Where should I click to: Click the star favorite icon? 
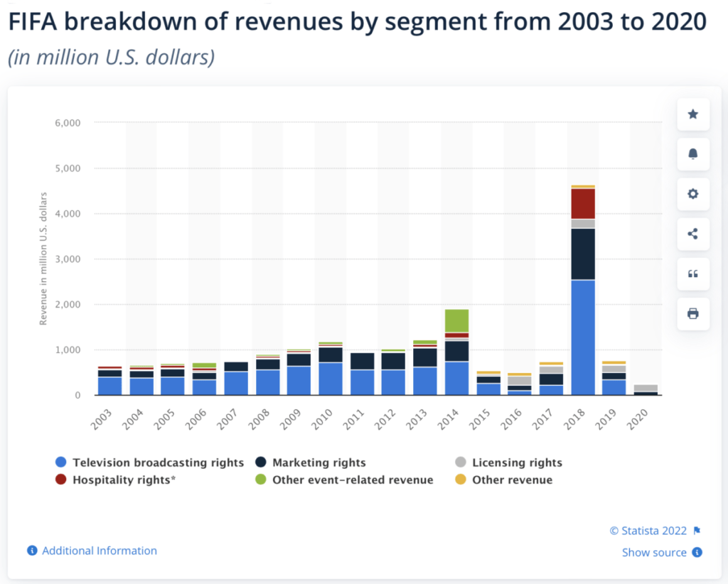click(692, 114)
